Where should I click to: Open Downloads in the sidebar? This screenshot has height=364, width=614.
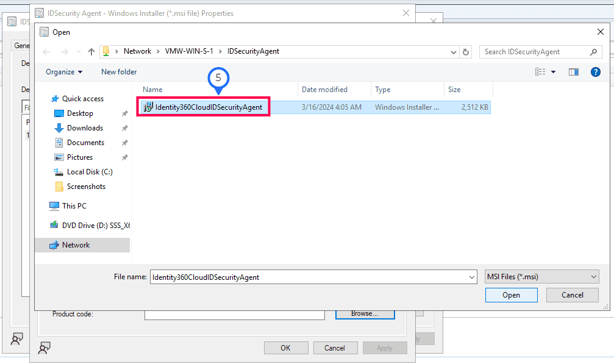click(85, 128)
